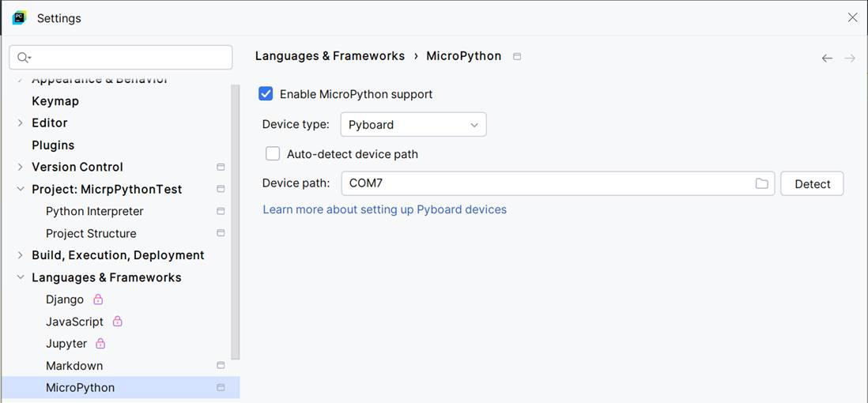Click the Detect button
The width and height of the screenshot is (868, 403).
tap(812, 184)
